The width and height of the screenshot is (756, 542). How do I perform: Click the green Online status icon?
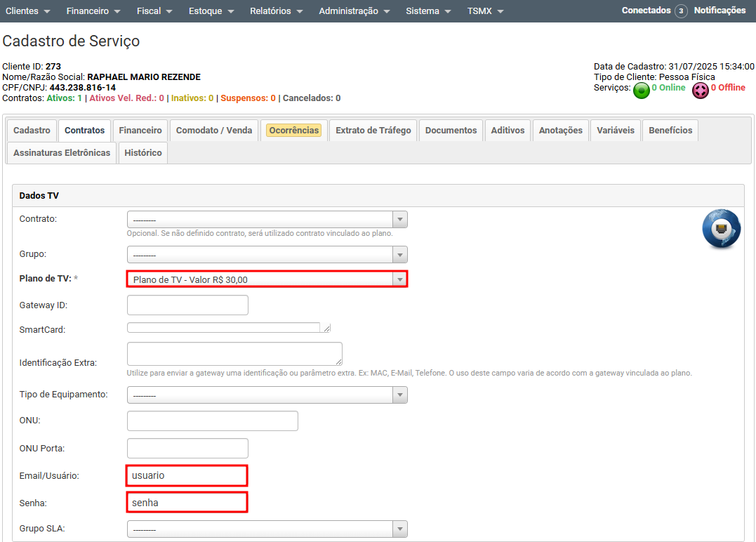[x=641, y=91]
